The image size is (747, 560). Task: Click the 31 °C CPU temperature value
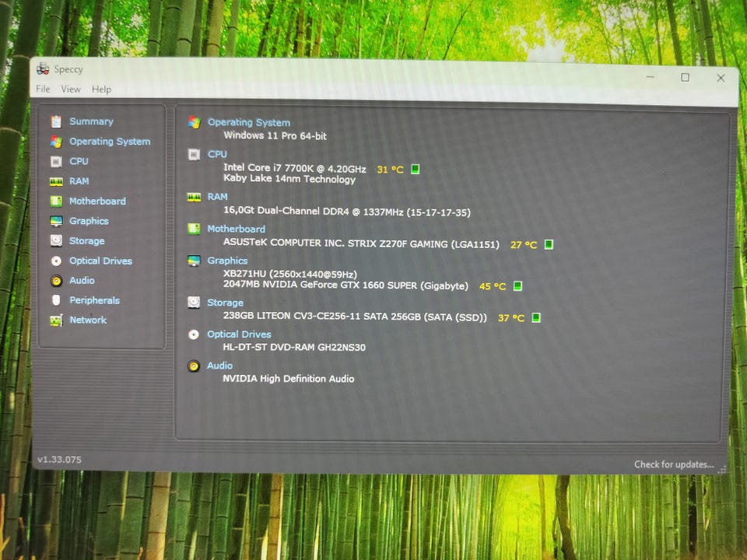tap(390, 170)
